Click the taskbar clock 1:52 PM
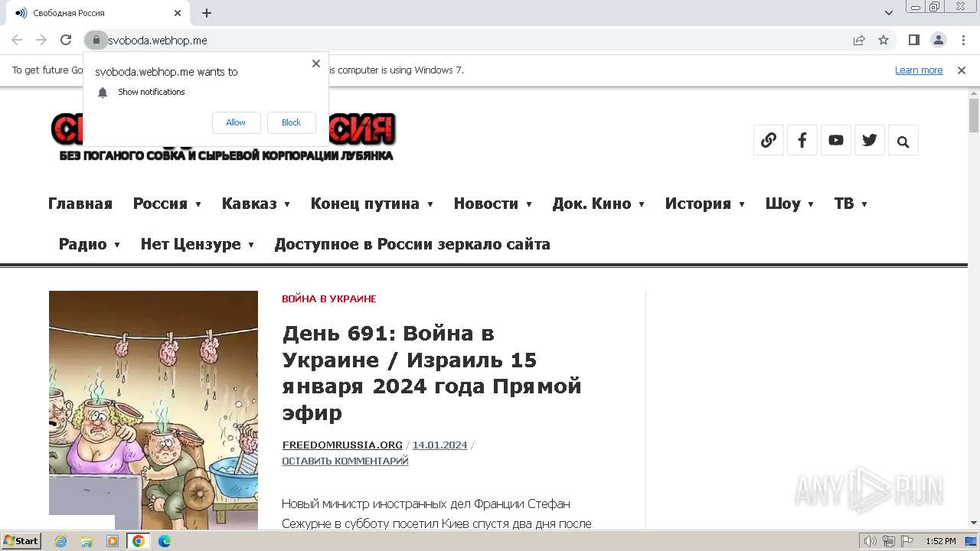The width and height of the screenshot is (980, 551). (x=940, y=541)
